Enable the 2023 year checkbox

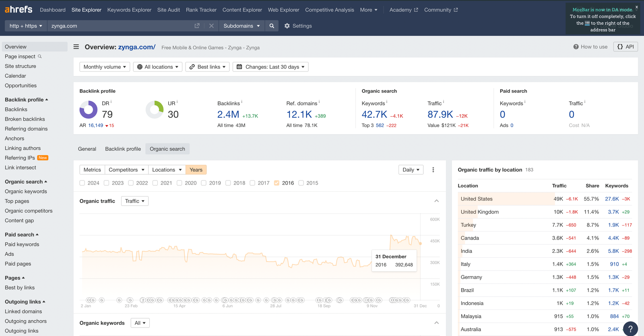[106, 183]
